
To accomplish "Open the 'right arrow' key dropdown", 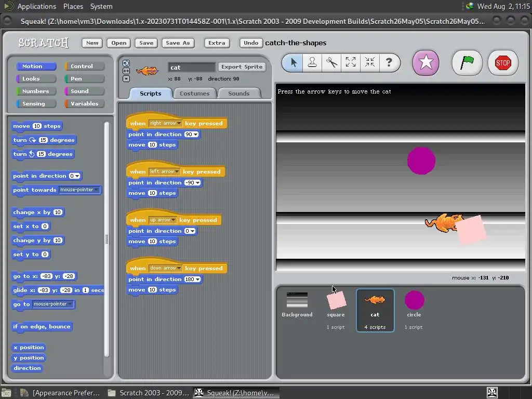I will [165, 124].
